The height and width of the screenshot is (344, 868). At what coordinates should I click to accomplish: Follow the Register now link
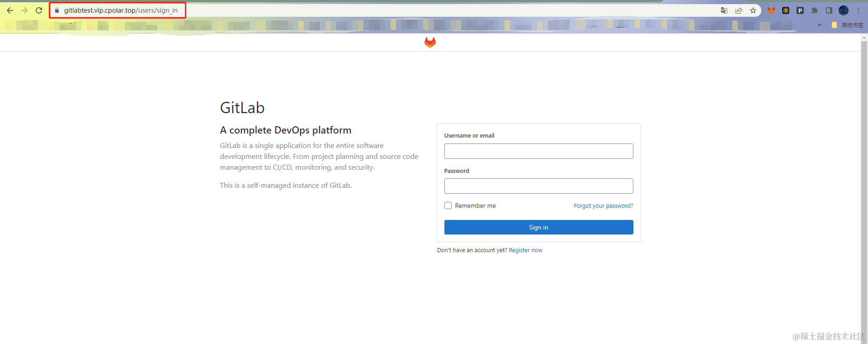tap(525, 250)
